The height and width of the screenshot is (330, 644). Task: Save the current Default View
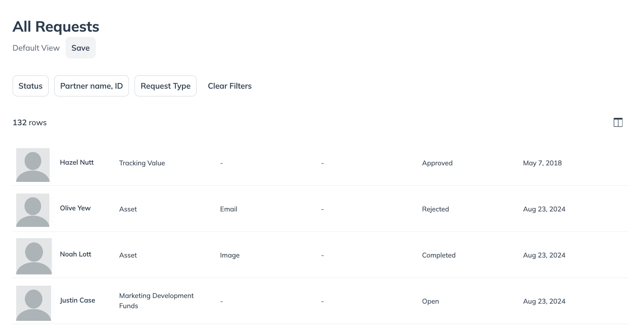80,48
